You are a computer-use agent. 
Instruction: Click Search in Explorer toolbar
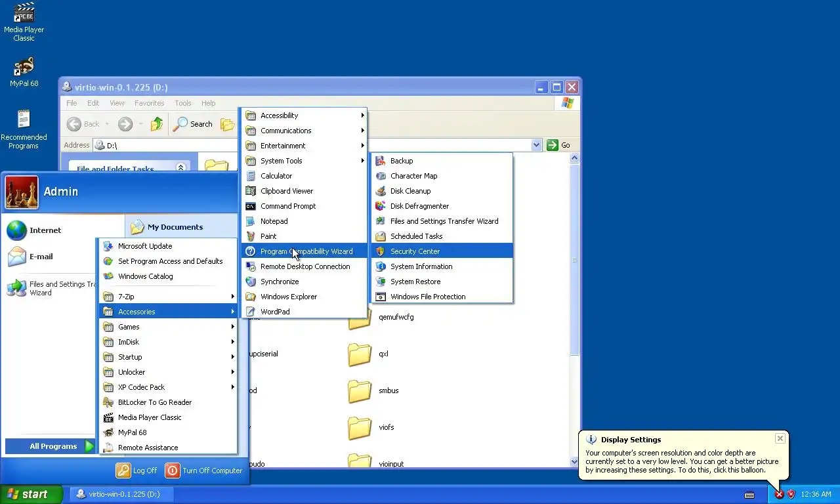click(193, 124)
